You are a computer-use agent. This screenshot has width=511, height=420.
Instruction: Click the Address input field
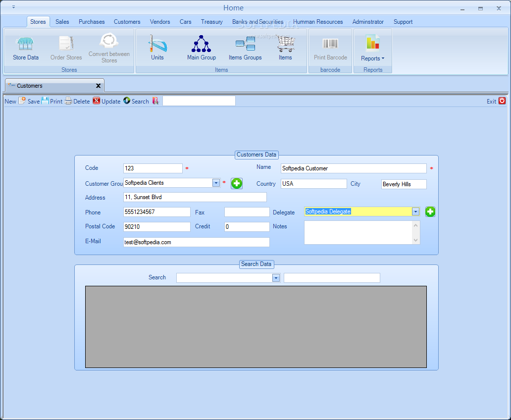coord(195,197)
